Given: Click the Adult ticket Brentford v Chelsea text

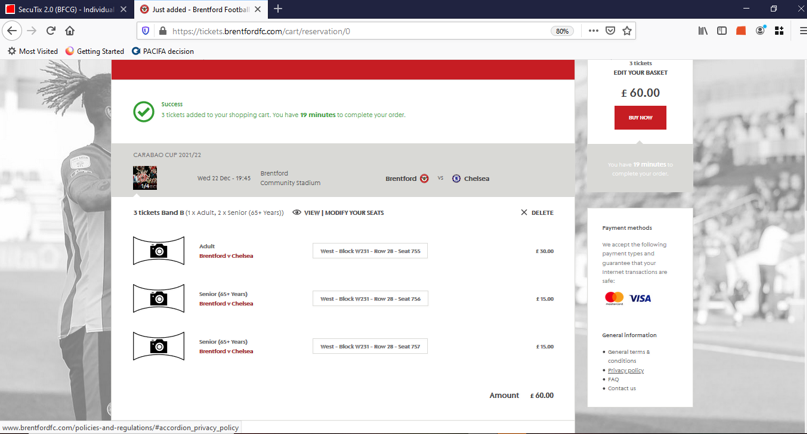Looking at the screenshot, I should click(226, 256).
